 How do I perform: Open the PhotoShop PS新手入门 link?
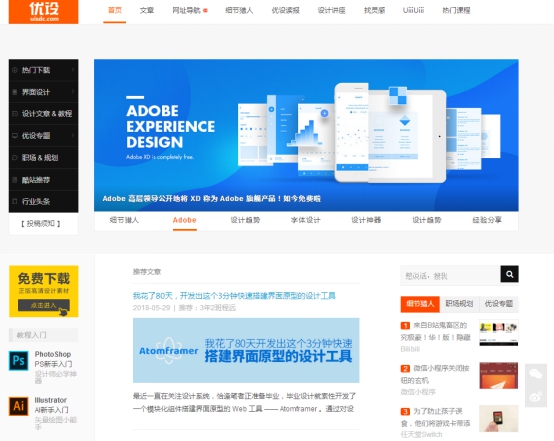point(53,359)
